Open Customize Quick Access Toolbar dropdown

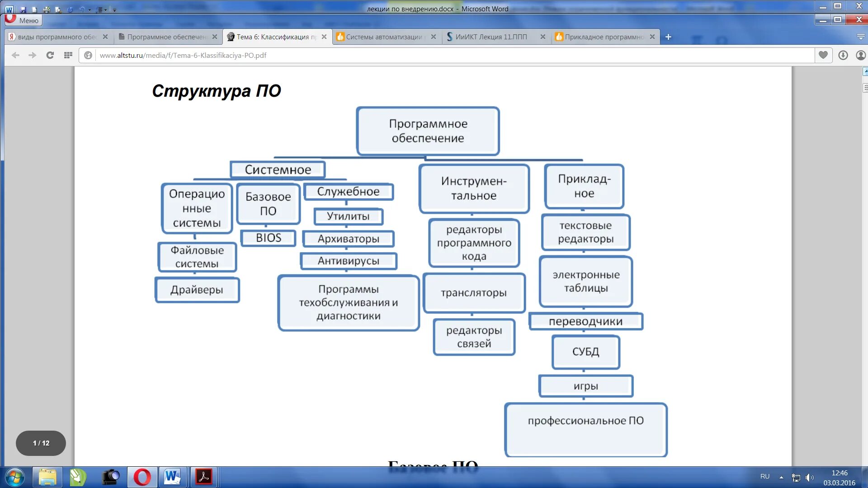point(114,9)
